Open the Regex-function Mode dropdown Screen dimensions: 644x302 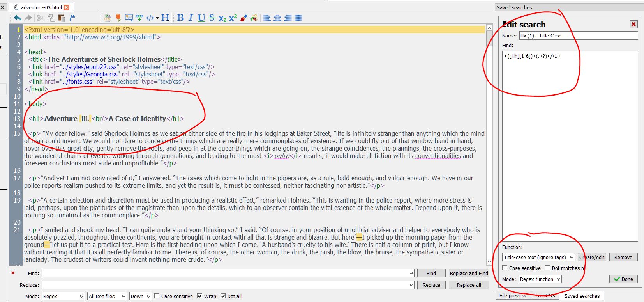tap(540, 279)
